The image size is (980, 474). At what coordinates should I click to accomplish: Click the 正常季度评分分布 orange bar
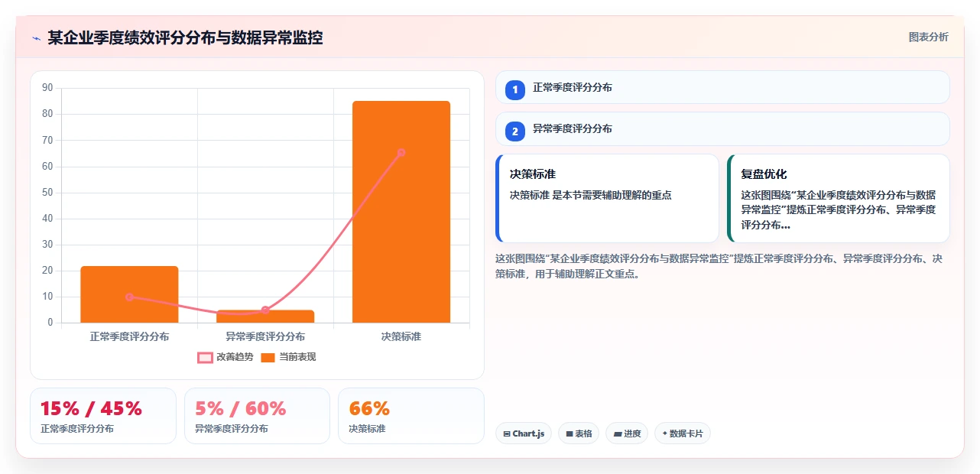tap(129, 294)
